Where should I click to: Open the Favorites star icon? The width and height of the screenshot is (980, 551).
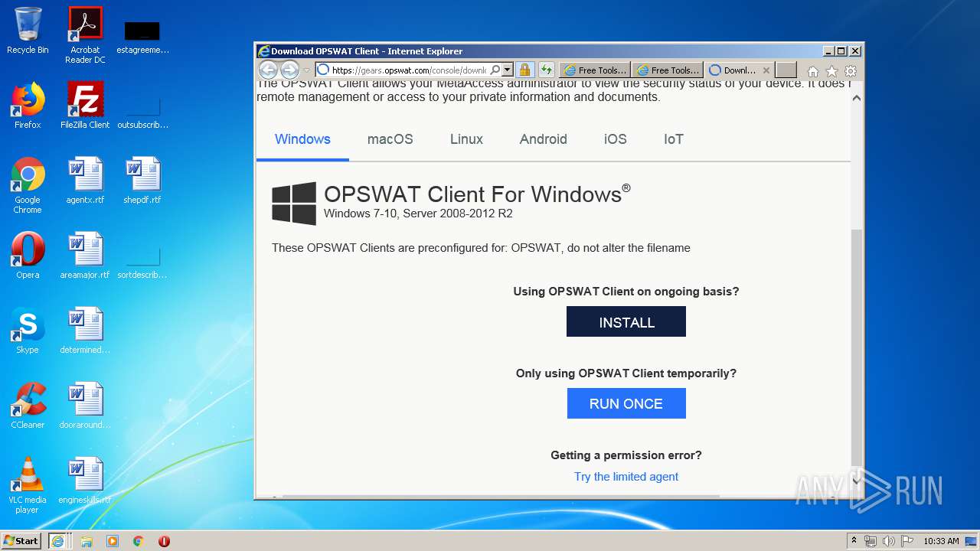(832, 71)
